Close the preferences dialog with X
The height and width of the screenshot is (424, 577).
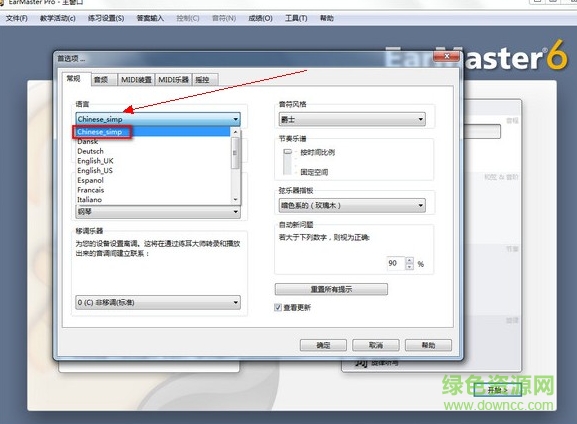tap(446, 56)
